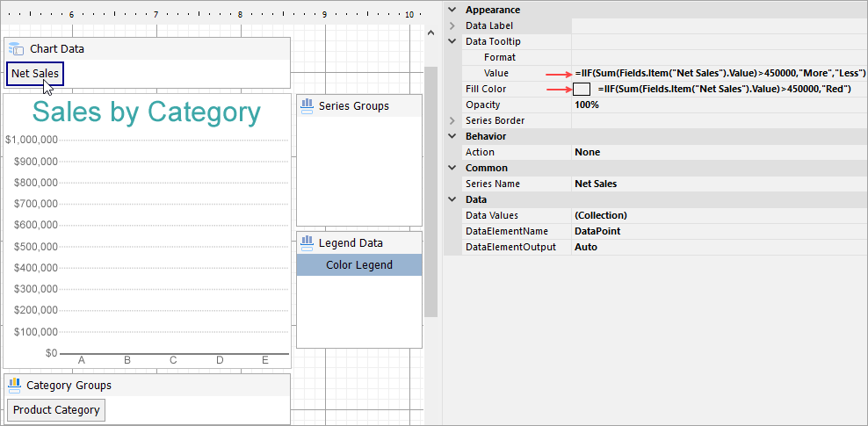Screen dimensions: 868x426
Task: Select the DataElementOutput property label
Action: point(510,248)
